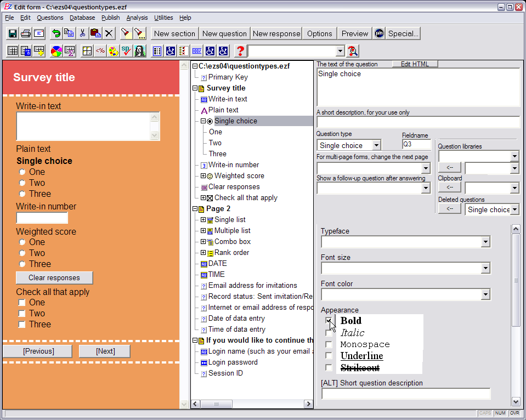This screenshot has height=420, width=526.
Task: Open the spell check icon
Action: [x=126, y=51]
